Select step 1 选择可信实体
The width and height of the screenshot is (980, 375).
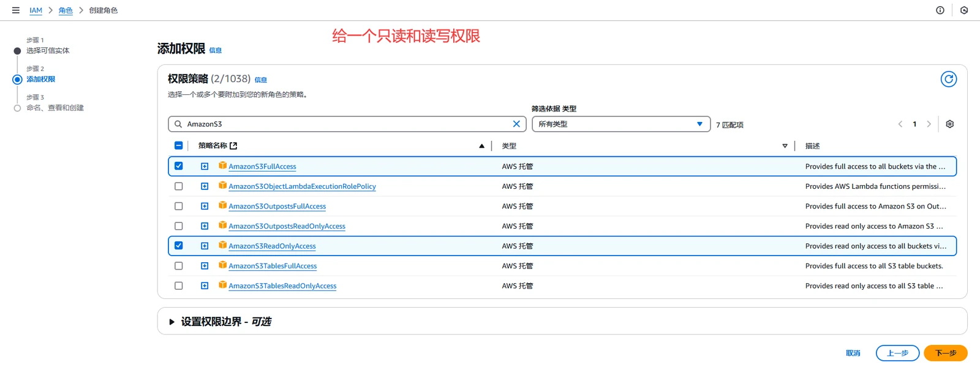48,51
